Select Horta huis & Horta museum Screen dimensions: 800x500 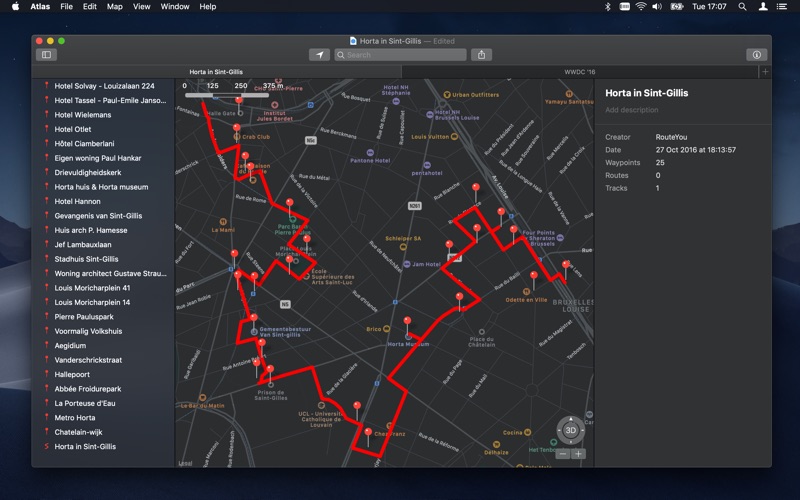tap(103, 187)
